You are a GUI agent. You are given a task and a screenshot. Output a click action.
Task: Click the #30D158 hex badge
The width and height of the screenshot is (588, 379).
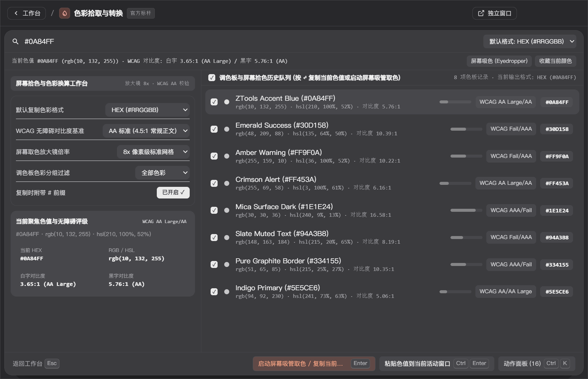[x=557, y=129]
